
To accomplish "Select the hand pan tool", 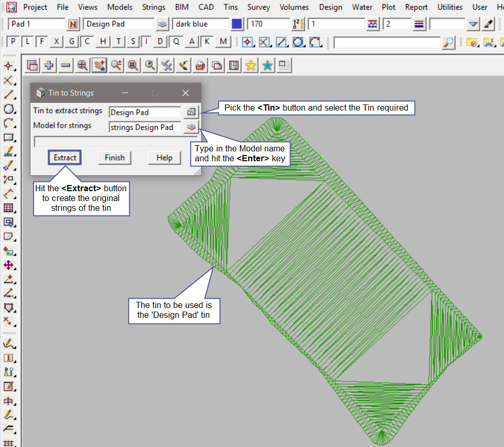I will [x=99, y=65].
